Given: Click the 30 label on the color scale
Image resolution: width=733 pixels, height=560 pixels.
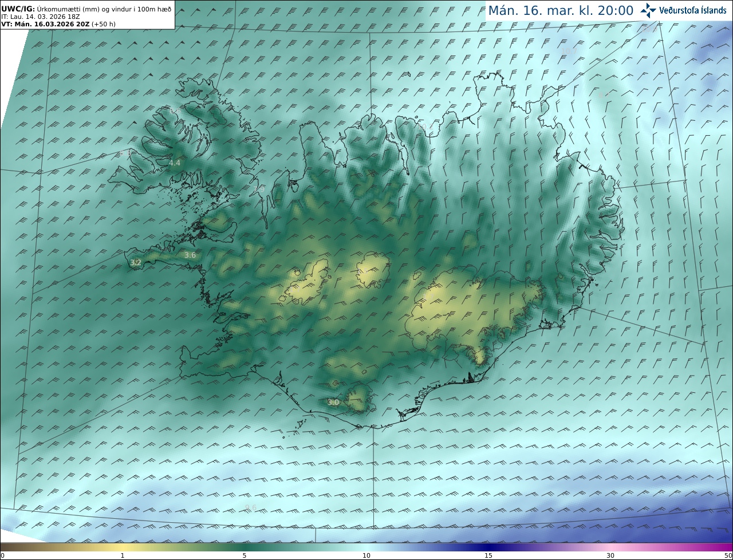Looking at the screenshot, I should click(x=610, y=555).
